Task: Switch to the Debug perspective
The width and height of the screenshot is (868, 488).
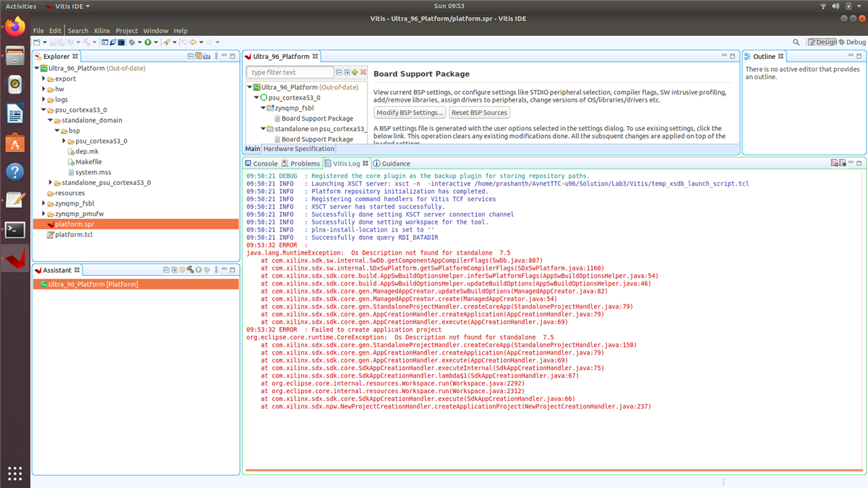Action: tap(852, 42)
